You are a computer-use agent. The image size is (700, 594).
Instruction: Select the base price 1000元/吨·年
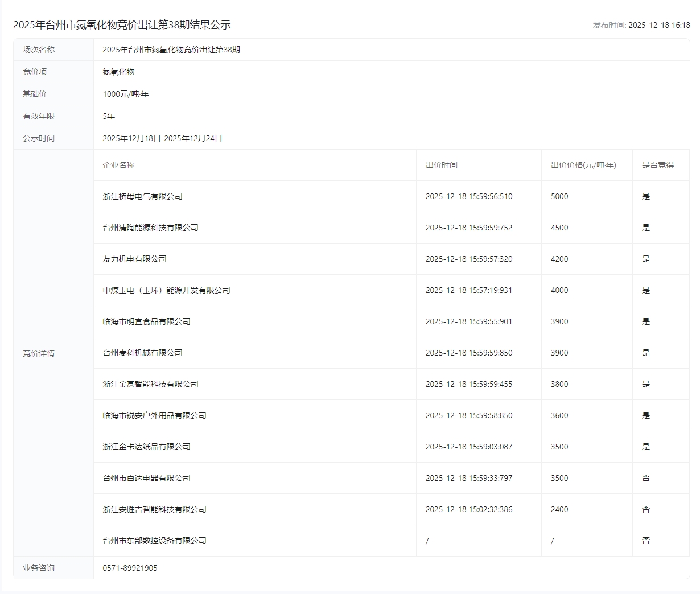click(126, 94)
